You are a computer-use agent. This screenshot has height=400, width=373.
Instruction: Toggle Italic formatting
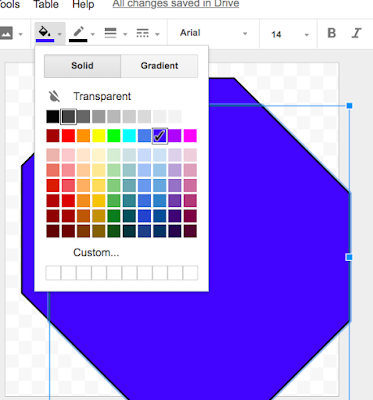click(x=357, y=33)
